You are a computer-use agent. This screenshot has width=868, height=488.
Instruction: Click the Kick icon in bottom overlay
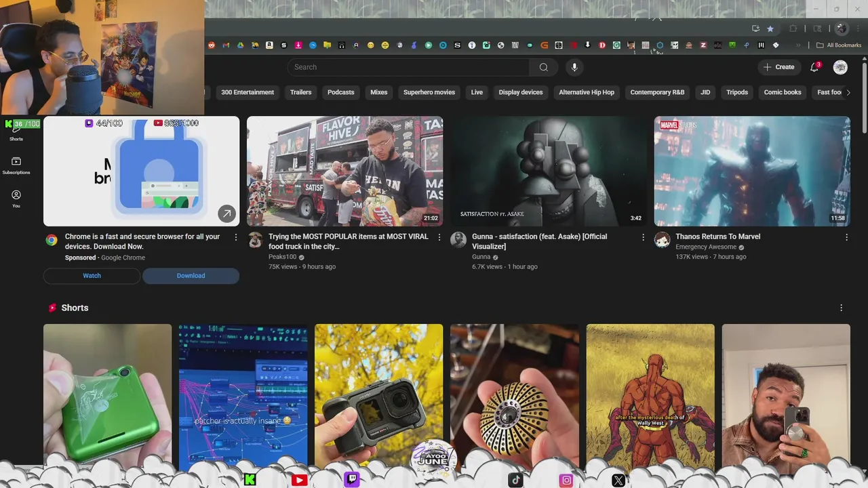point(250,480)
